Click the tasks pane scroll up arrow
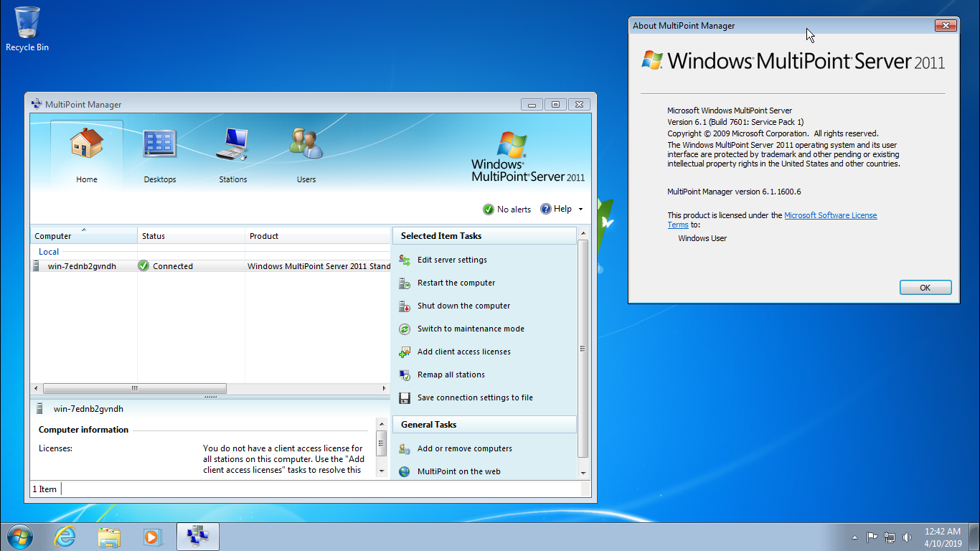The width and height of the screenshot is (980, 551). (x=583, y=233)
